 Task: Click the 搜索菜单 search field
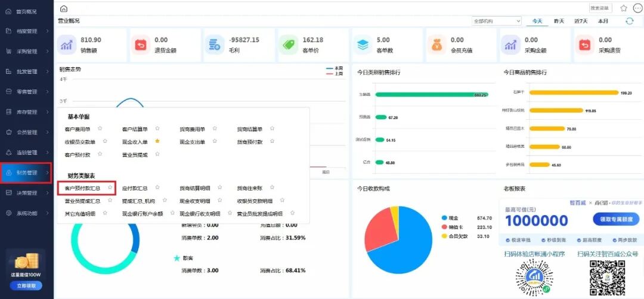click(600, 8)
